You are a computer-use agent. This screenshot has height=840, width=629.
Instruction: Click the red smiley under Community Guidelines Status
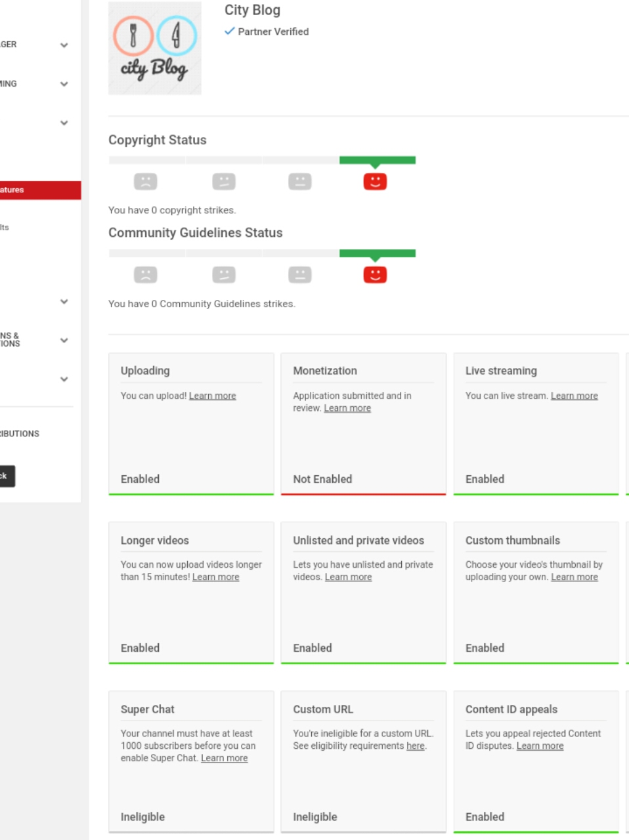[x=375, y=275]
